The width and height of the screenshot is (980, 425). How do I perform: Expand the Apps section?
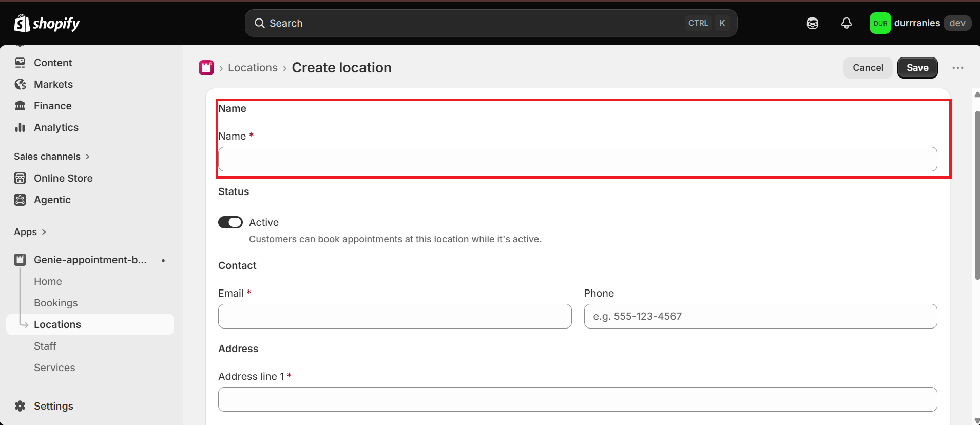pos(30,232)
